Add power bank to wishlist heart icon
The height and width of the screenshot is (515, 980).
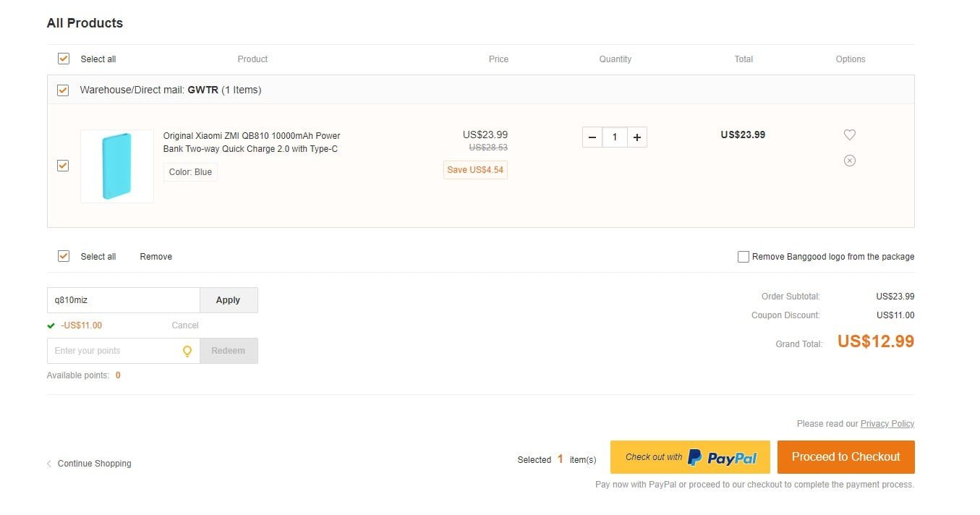point(850,135)
